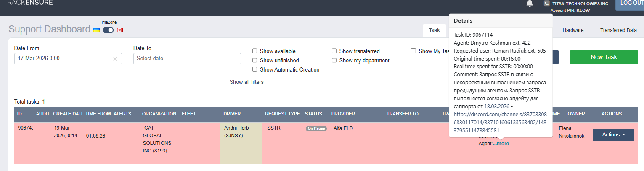Screen dimensions: 644x171
Task: Click the On Pause status badge
Action: pyautogui.click(x=316, y=128)
